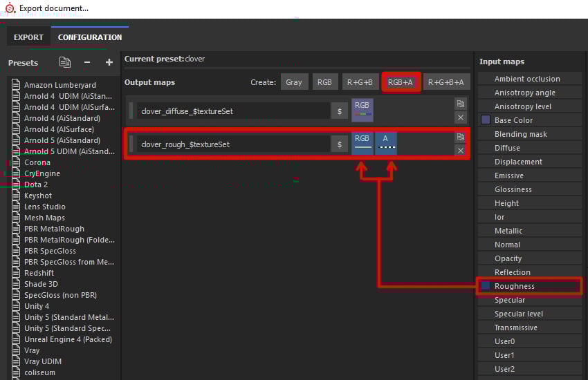Create an RGB output map
The width and height of the screenshot is (588, 380).
(x=324, y=82)
